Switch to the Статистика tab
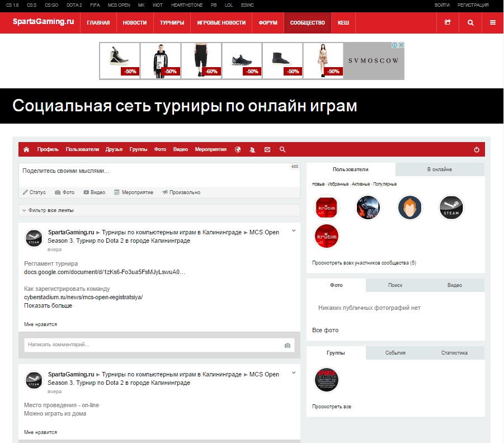The width and height of the screenshot is (504, 443). tap(455, 353)
